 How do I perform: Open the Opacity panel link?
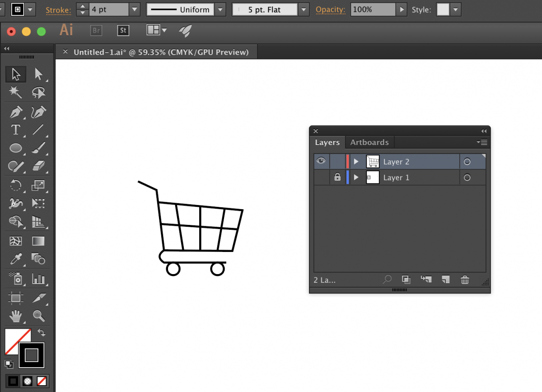tap(330, 9)
